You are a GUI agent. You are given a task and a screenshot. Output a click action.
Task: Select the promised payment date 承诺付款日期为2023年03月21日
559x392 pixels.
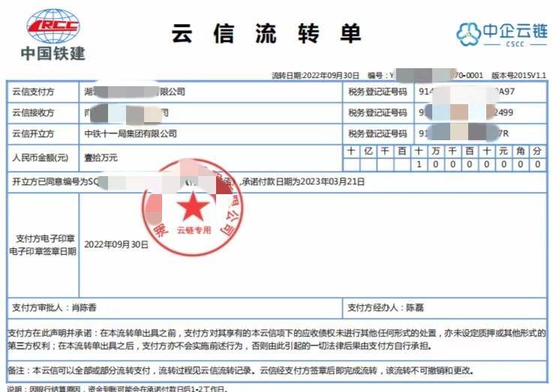click(x=303, y=182)
